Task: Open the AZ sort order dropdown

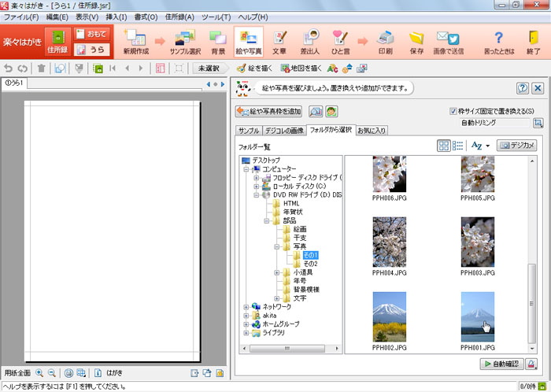Action: pyautogui.click(x=479, y=146)
